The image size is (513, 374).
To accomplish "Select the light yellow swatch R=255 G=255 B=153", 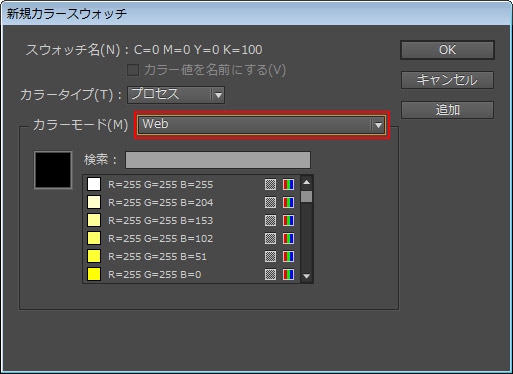I will [x=94, y=220].
